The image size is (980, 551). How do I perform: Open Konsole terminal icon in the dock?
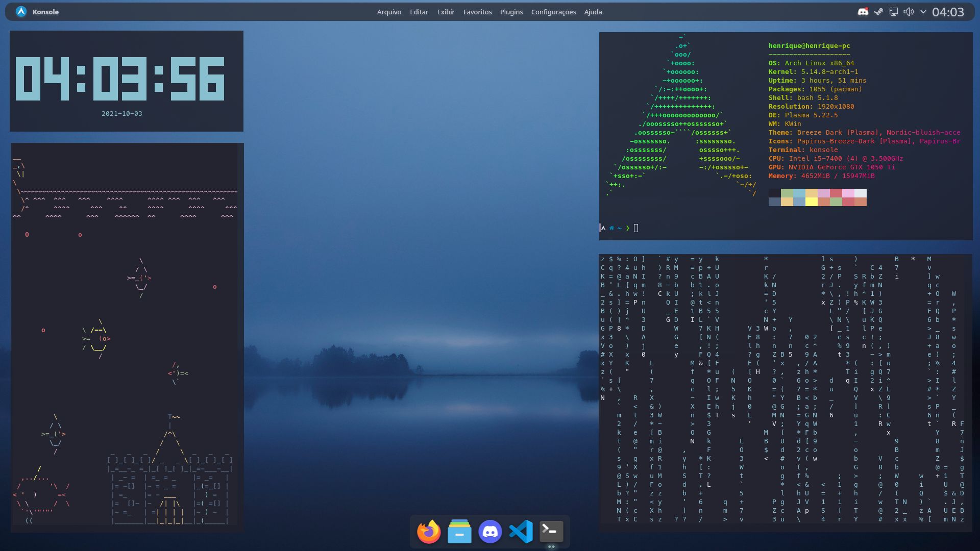551,532
